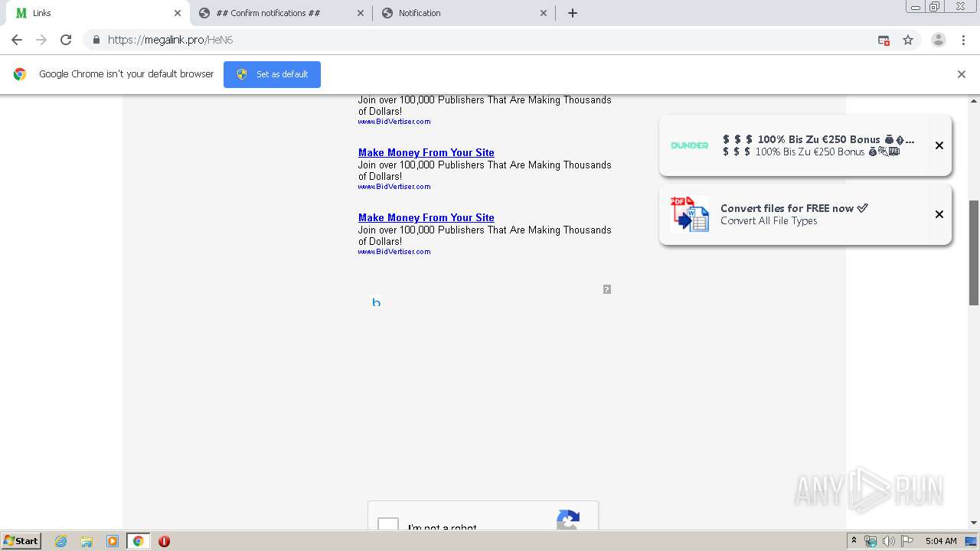Click the ad info question mark icon
The width and height of the screenshot is (980, 551).
[607, 289]
